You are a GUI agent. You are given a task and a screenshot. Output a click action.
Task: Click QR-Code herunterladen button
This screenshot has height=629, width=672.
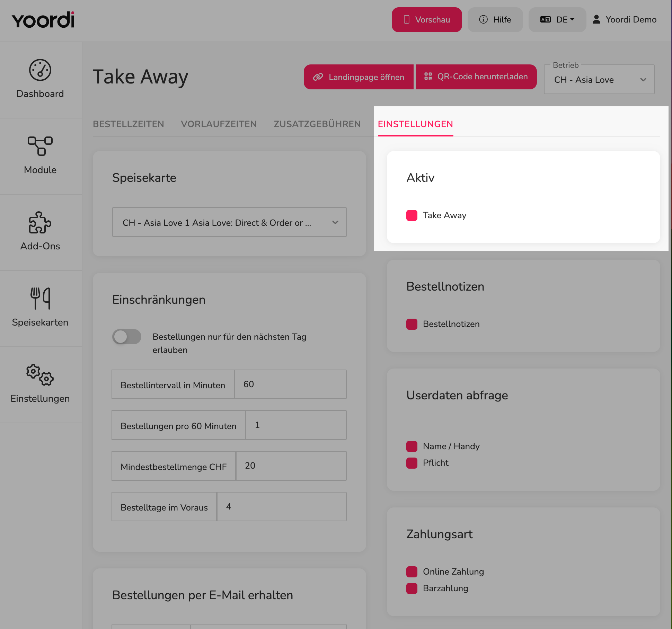click(476, 77)
